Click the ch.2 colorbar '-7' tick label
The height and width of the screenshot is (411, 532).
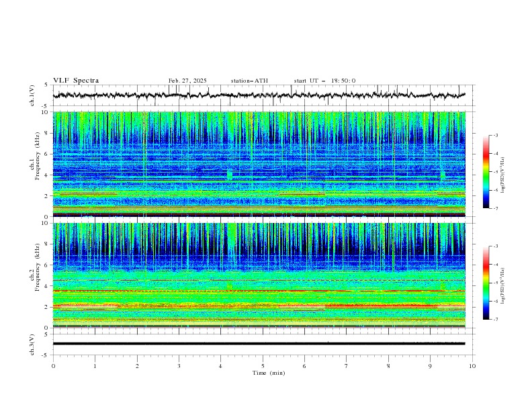pos(495,319)
